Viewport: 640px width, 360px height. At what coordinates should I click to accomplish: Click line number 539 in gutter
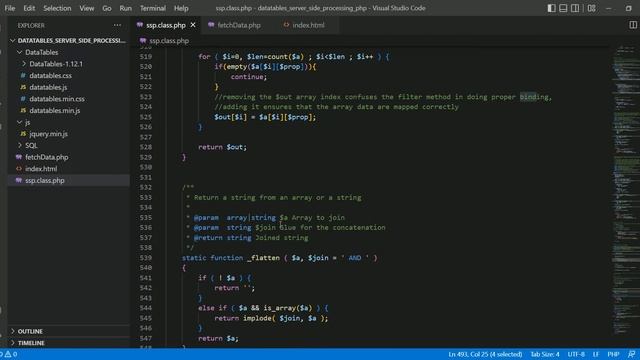click(x=145, y=258)
